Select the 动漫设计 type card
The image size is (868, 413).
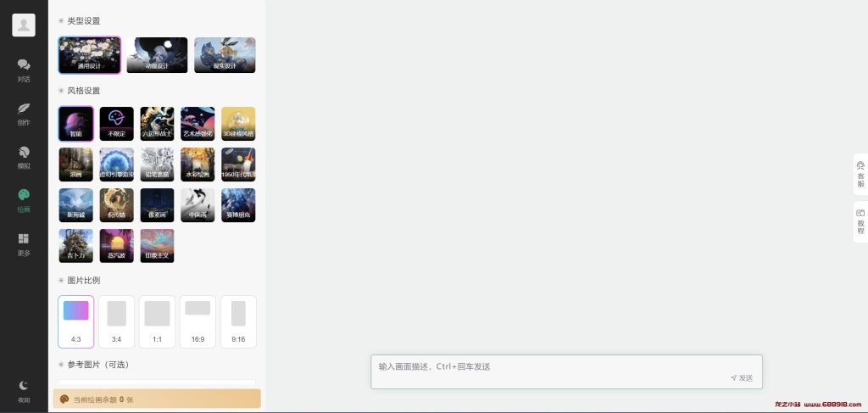157,55
